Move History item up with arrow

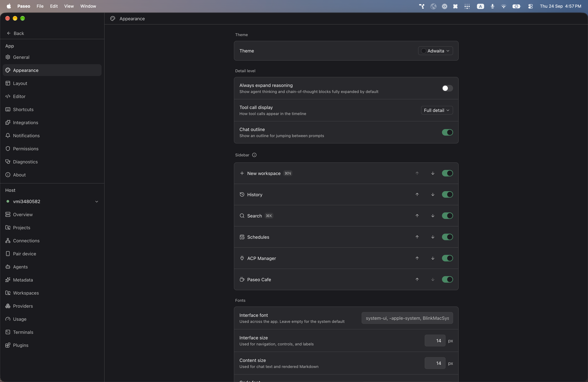[417, 194]
